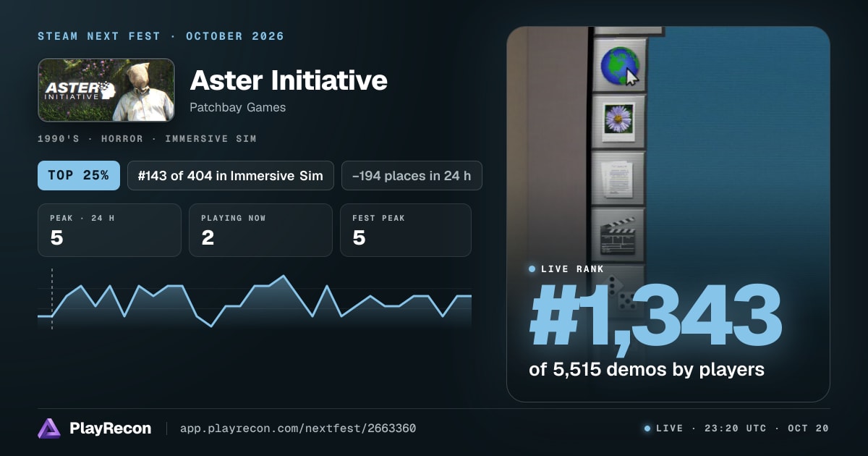Click the of 5,515 demos by players text
The width and height of the screenshot is (868, 456).
647,369
